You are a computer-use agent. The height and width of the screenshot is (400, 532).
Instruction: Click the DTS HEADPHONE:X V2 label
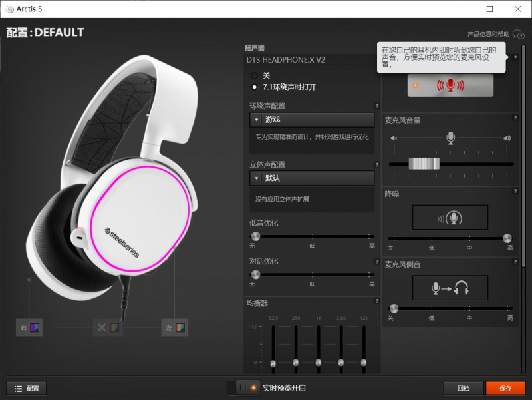(286, 60)
